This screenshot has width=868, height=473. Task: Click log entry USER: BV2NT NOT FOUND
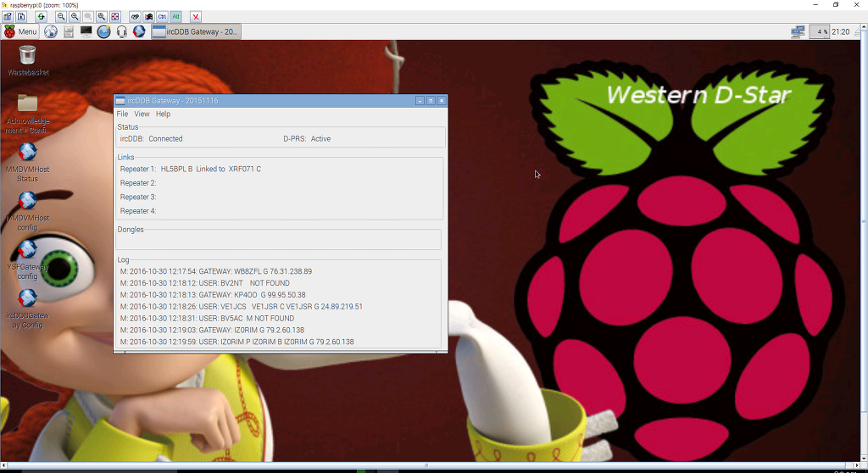205,283
